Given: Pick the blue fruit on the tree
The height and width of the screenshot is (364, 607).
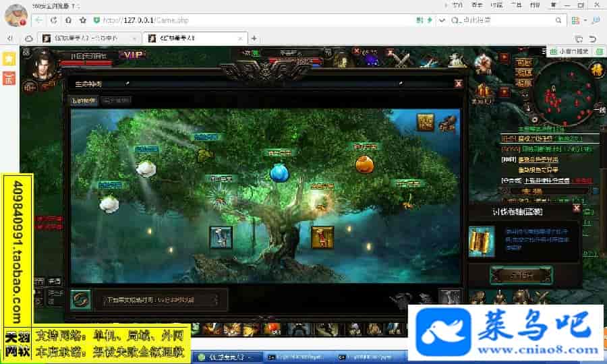Looking at the screenshot, I should click(279, 173).
